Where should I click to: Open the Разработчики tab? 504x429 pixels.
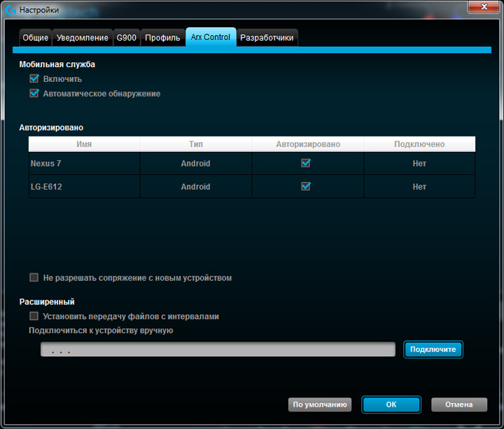(267, 38)
